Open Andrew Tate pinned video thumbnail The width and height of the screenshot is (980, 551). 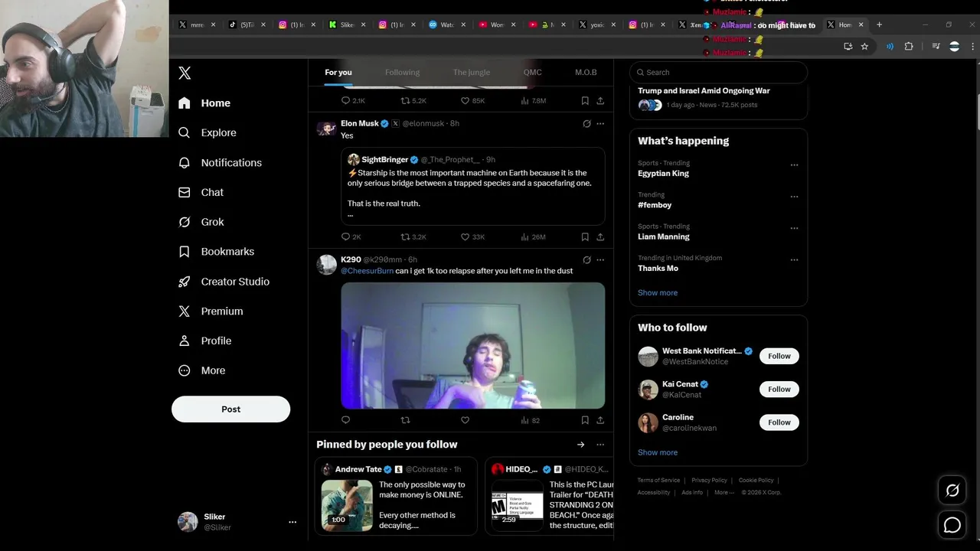(x=347, y=506)
